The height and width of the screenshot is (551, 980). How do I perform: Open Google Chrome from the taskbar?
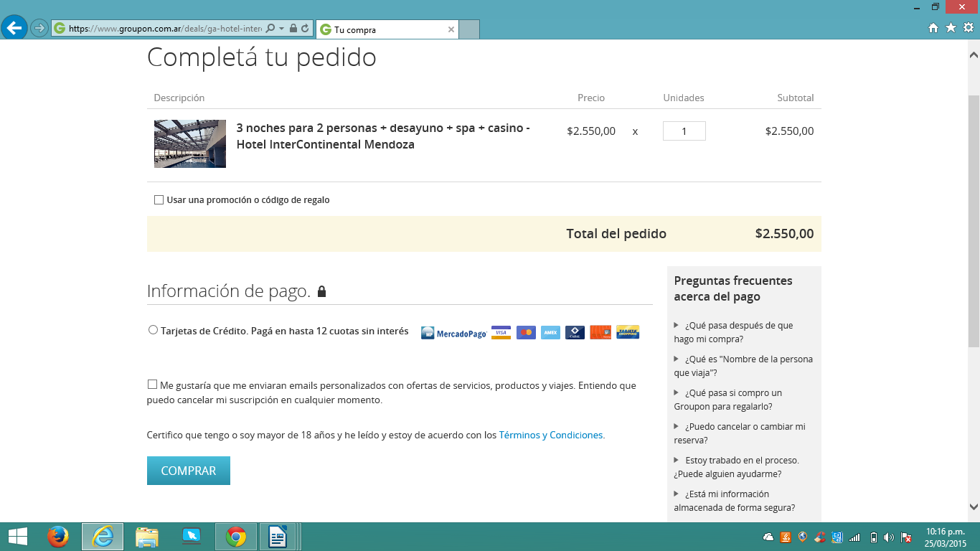click(x=235, y=537)
